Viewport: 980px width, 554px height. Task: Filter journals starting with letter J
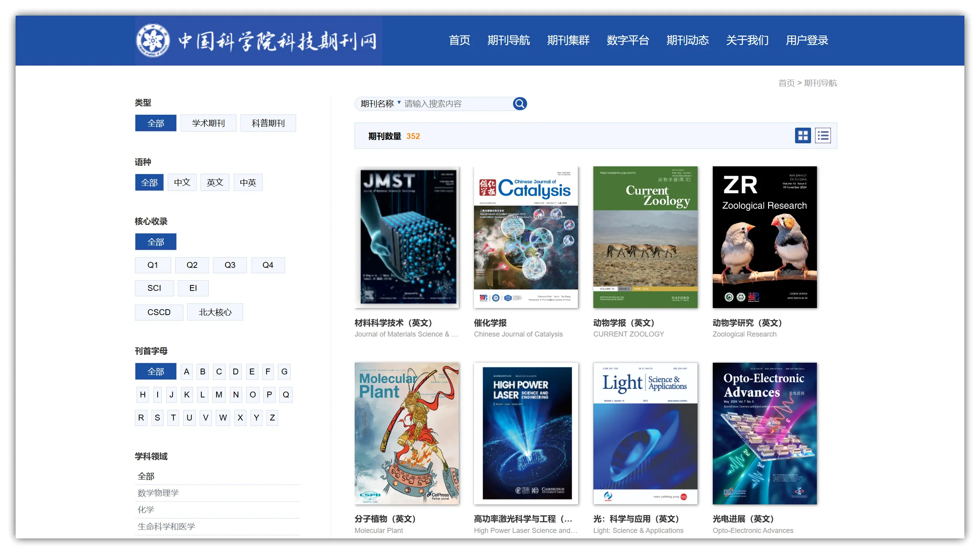point(171,395)
